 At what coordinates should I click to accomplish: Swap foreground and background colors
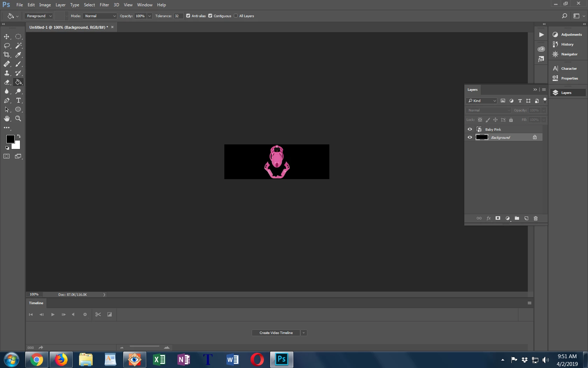(19, 136)
